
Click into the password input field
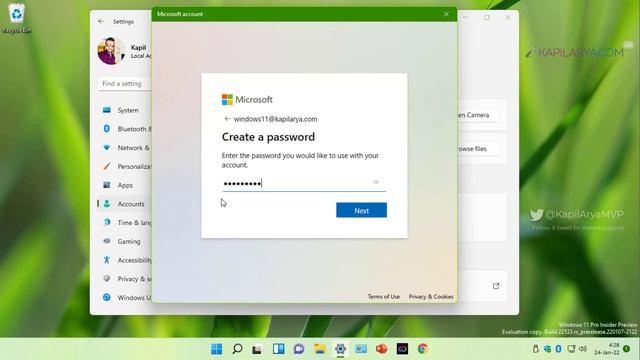(x=304, y=183)
